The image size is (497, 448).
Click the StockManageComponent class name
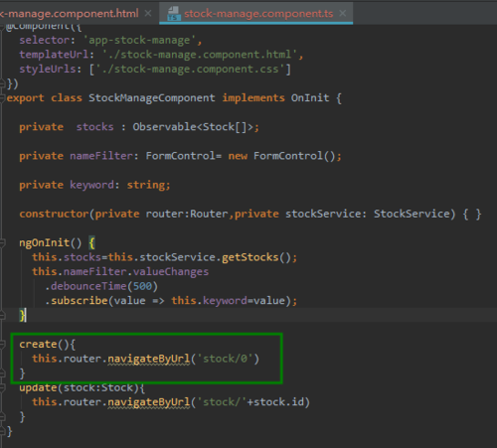tap(152, 98)
